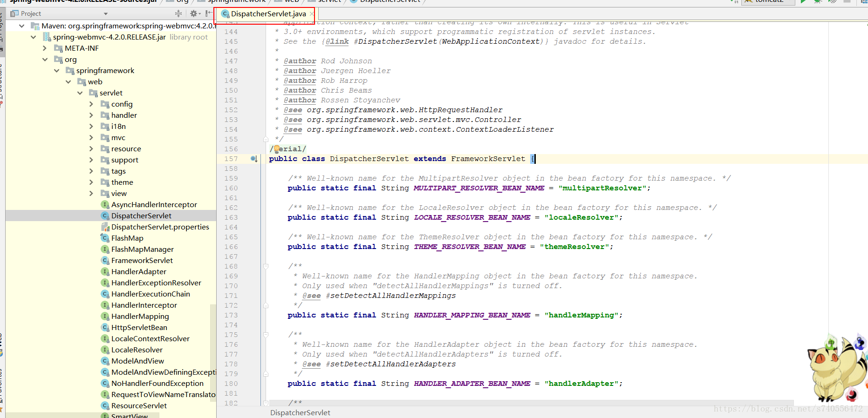
Task: Click the DispatcherServlet breadcrumb below the editor
Action: click(x=300, y=413)
